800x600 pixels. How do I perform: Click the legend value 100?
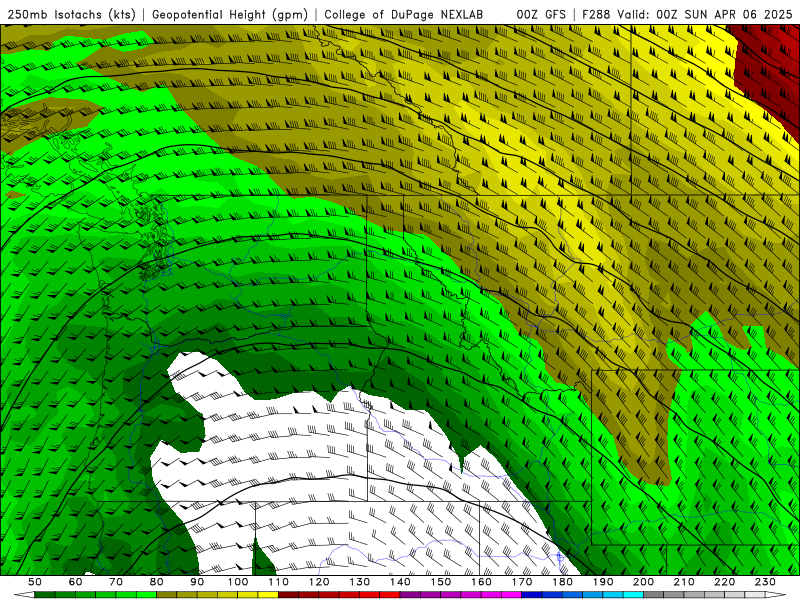238,582
